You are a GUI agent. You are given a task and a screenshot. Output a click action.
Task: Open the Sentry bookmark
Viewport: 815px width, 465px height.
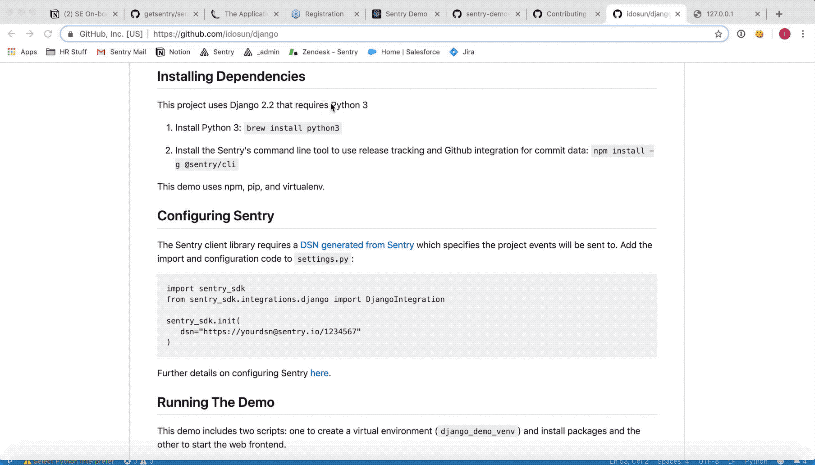point(217,52)
